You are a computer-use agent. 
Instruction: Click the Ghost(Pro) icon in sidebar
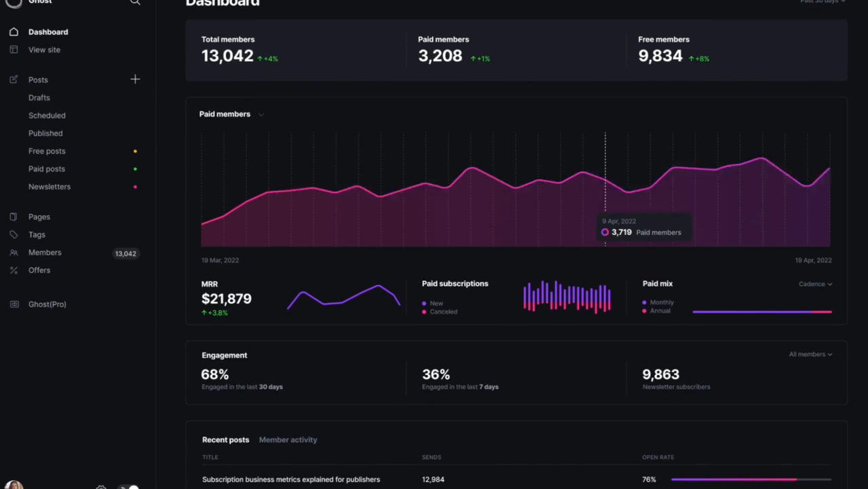point(14,304)
